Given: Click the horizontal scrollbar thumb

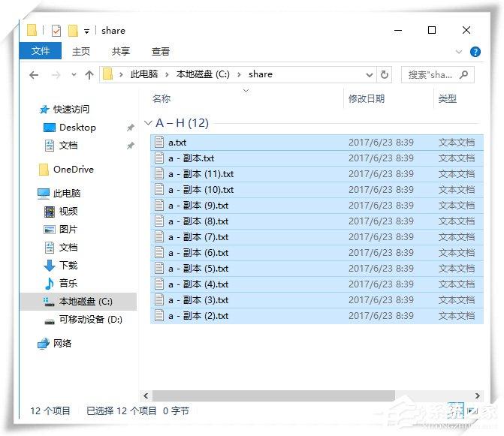Looking at the screenshot, I should (x=273, y=396).
